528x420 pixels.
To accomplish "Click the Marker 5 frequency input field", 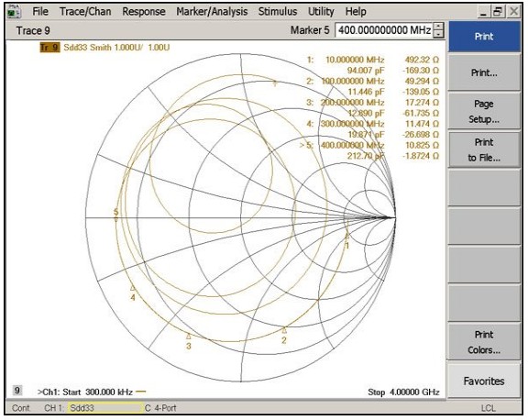I will (384, 30).
